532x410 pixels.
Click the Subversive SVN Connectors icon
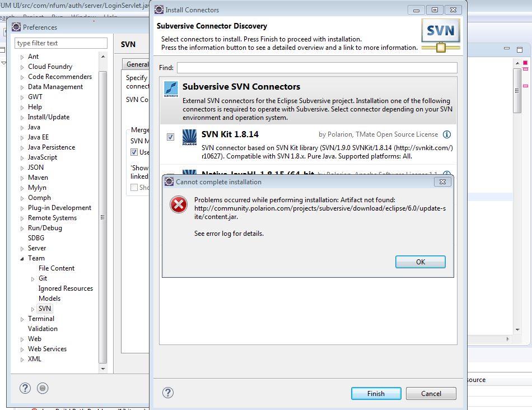click(171, 89)
